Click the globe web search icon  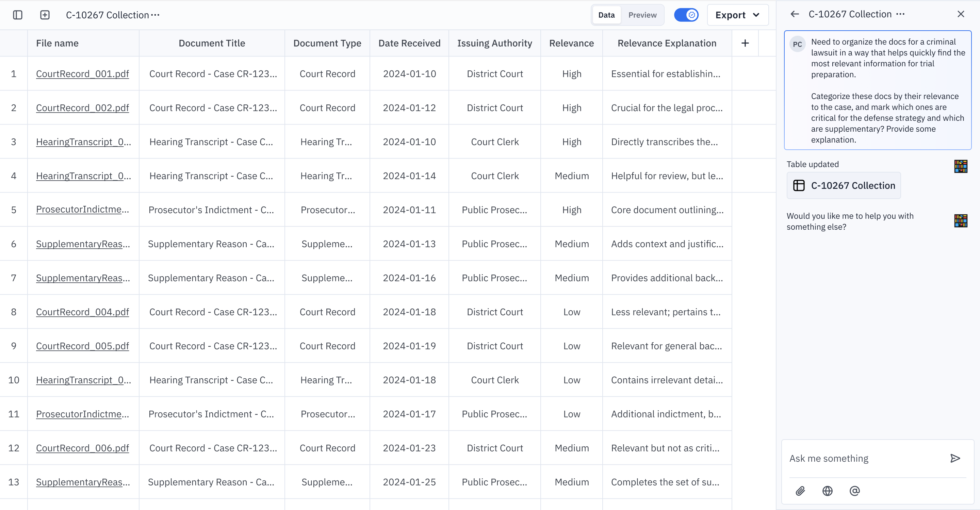[x=827, y=491]
